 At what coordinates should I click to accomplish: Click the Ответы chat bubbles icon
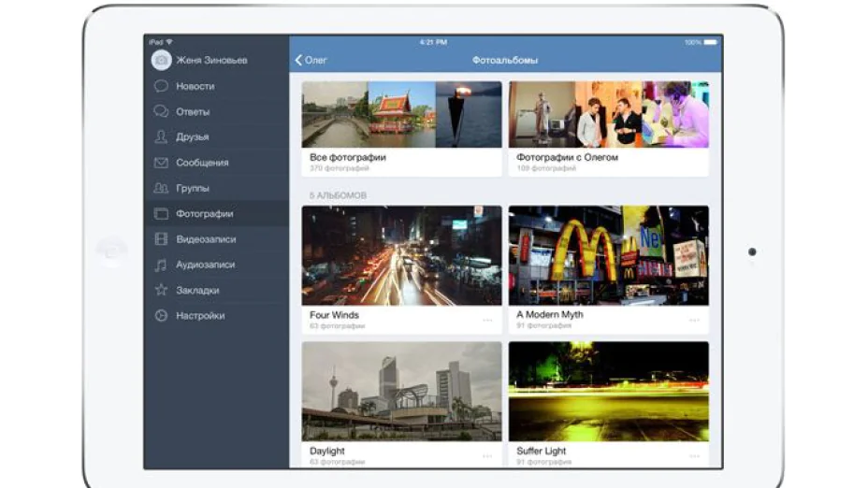point(161,111)
